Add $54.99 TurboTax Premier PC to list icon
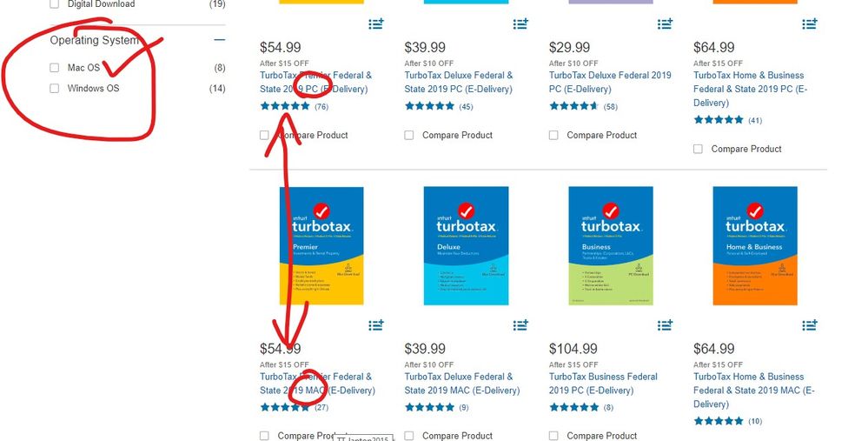 [x=376, y=23]
